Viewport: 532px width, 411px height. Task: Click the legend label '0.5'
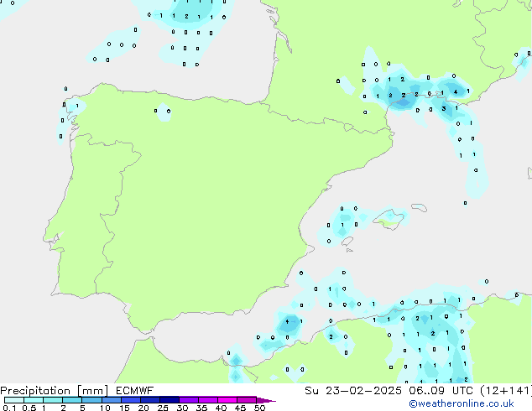click(x=29, y=408)
